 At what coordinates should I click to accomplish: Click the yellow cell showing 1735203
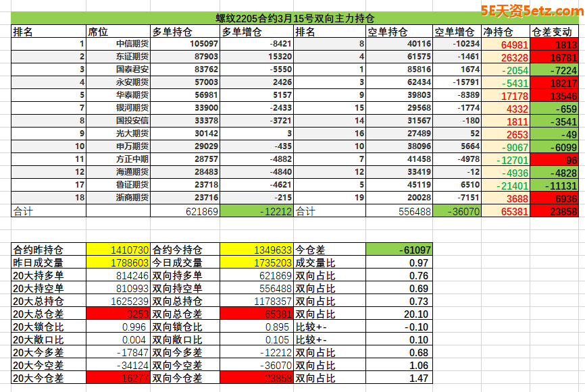pyautogui.click(x=257, y=262)
